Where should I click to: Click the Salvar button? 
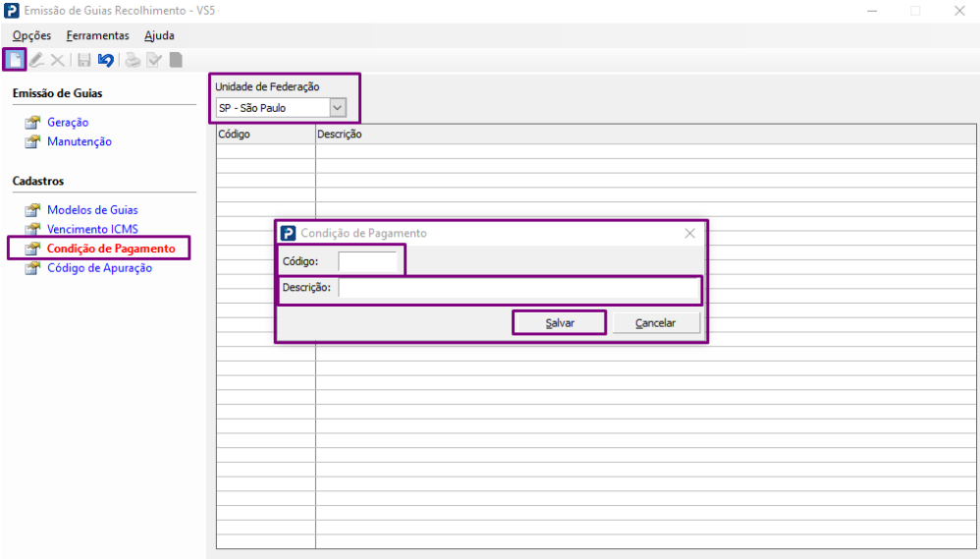click(560, 323)
